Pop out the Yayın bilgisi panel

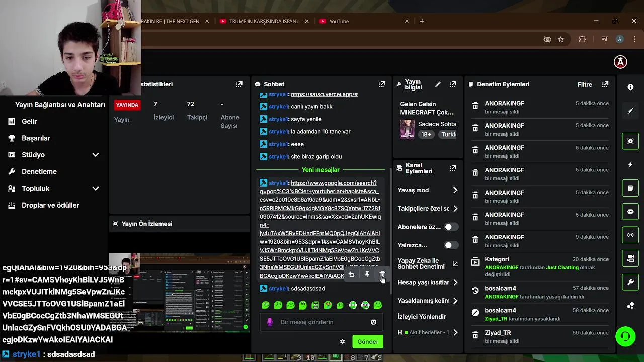[453, 84]
